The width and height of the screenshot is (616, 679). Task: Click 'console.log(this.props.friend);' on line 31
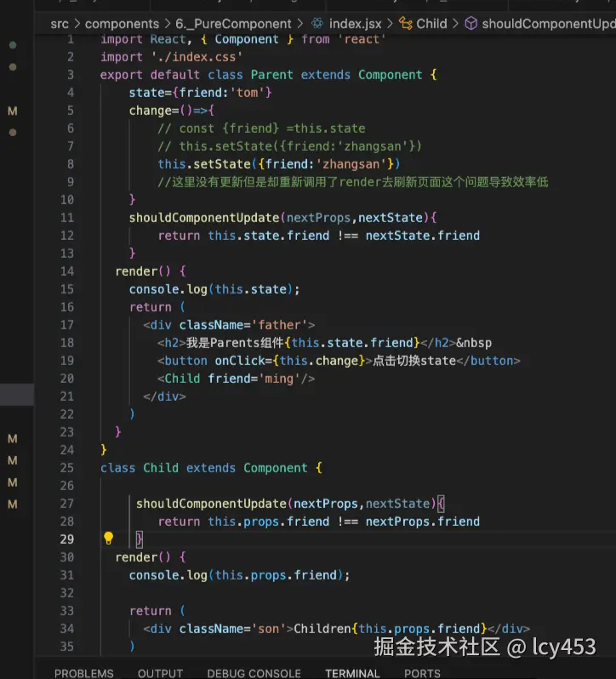239,575
